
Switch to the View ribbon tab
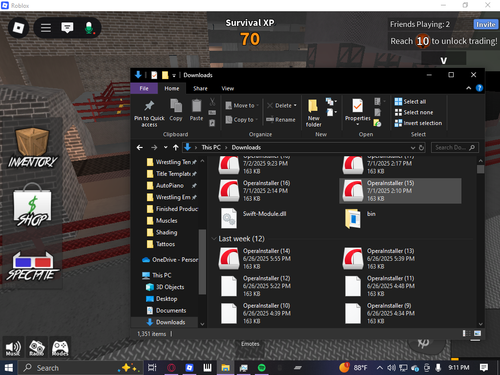coord(228,88)
